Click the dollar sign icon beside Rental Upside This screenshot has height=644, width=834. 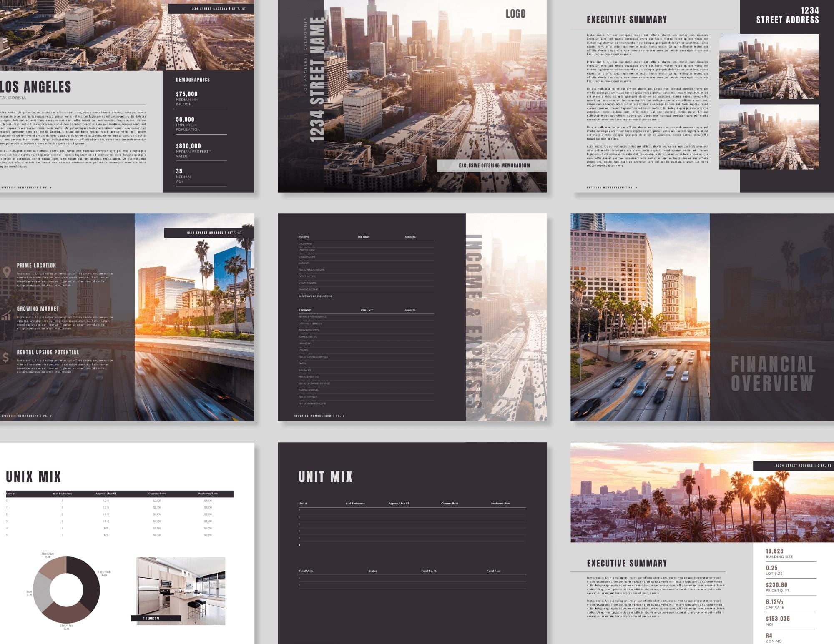(x=5, y=357)
